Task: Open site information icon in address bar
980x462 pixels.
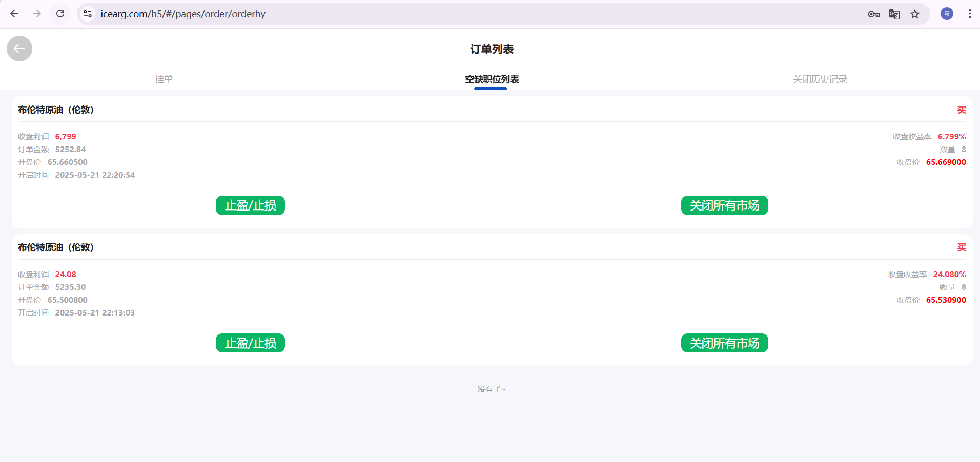Action: (x=88, y=14)
